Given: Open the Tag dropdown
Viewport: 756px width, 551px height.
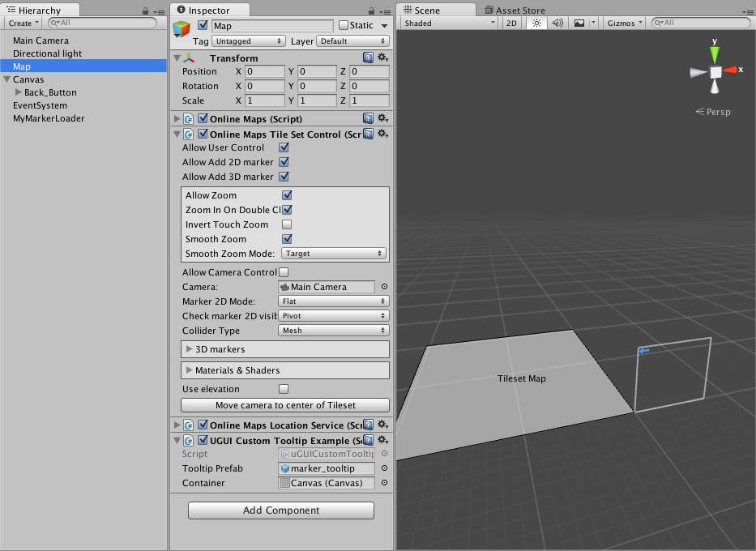Looking at the screenshot, I should [249, 41].
